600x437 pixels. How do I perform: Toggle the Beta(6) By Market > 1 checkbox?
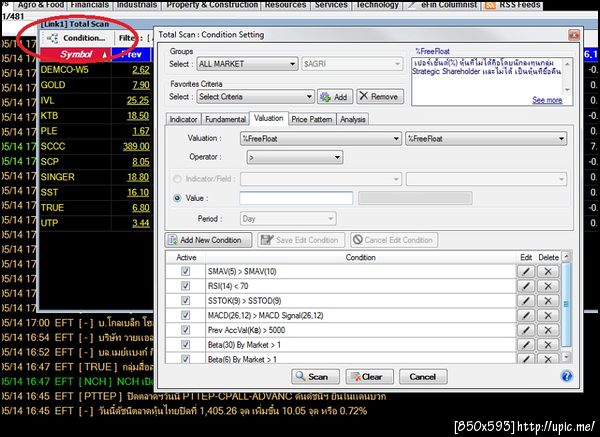186,359
